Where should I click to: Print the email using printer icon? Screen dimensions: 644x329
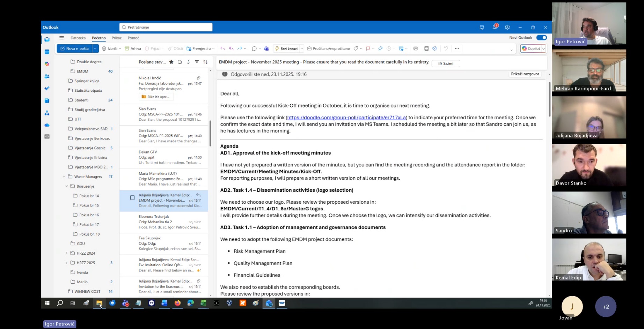(415, 48)
